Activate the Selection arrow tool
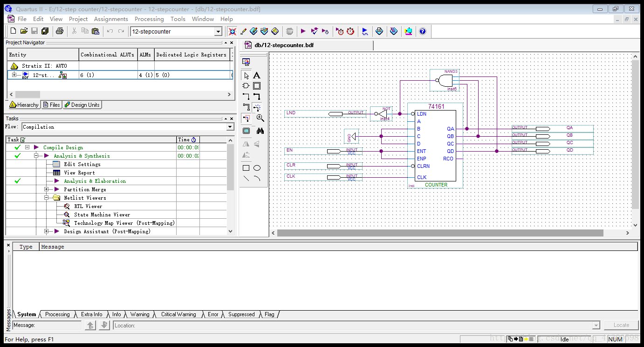Viewport: 644px width, 347px height. click(x=246, y=75)
